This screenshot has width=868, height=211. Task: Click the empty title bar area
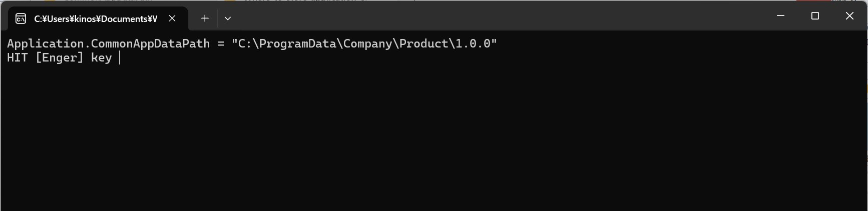(x=501, y=16)
